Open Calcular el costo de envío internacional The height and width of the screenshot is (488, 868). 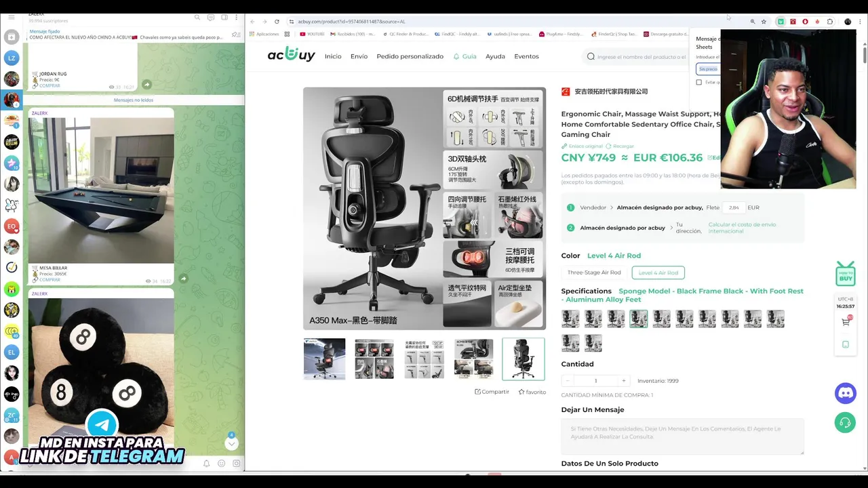point(742,228)
